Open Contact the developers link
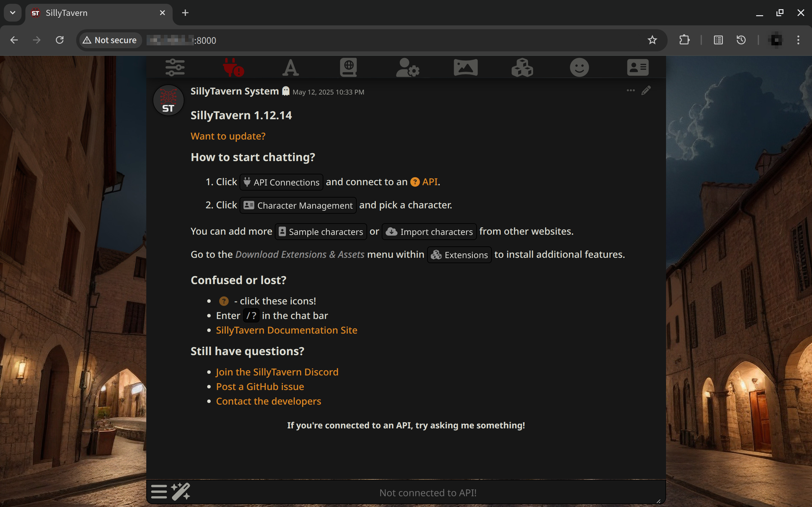812x507 pixels. point(268,401)
